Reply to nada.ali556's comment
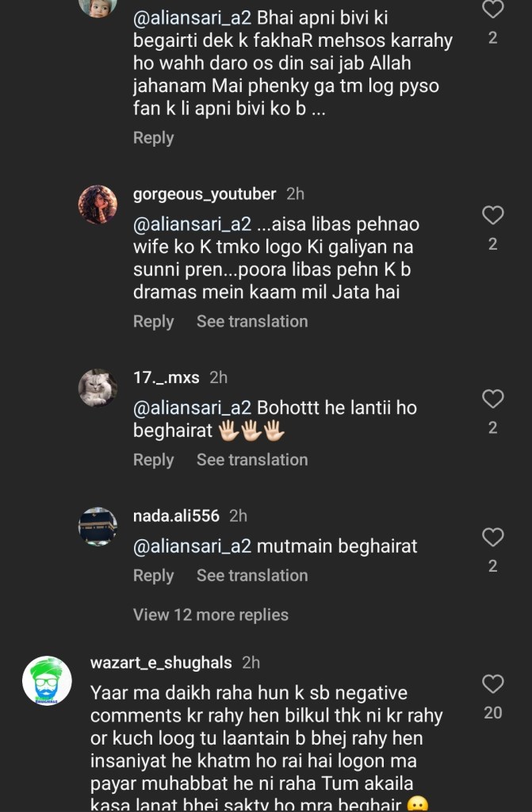This screenshot has height=812, width=532. (153, 575)
